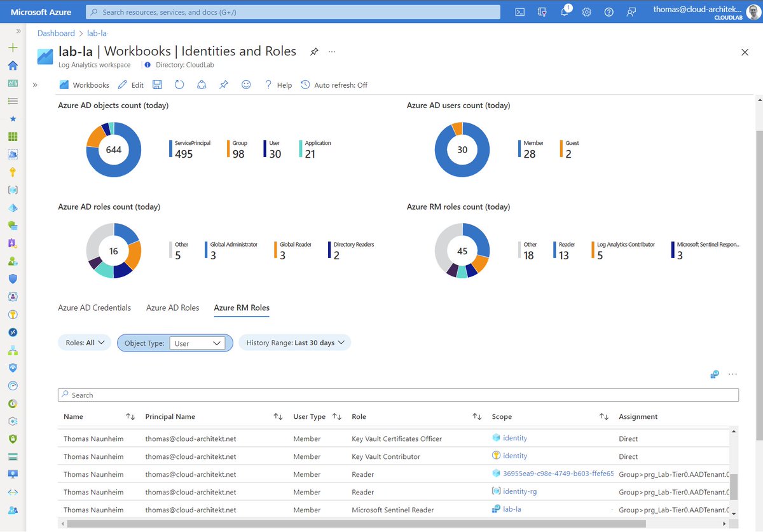Open Cloud Shell from top bar
763x532 pixels.
pyautogui.click(x=519, y=11)
